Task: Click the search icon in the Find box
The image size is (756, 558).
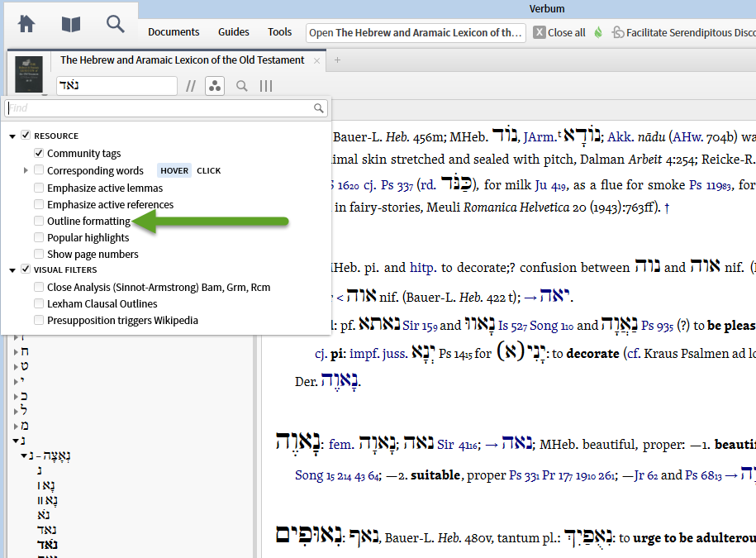Action: coord(319,108)
